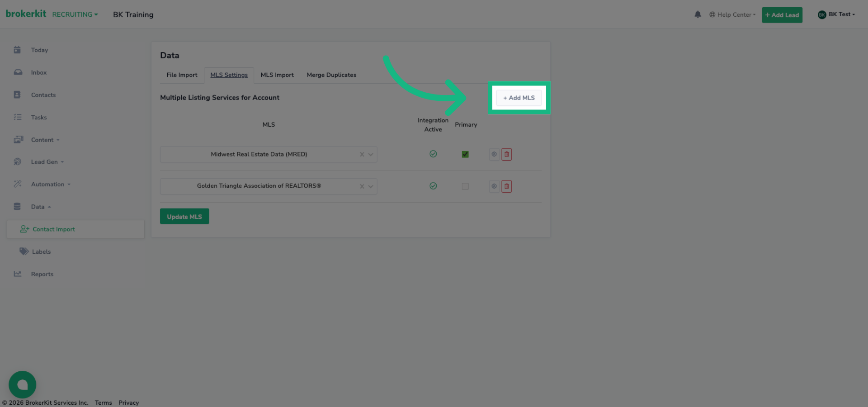Open Reports from sidebar
Viewport: 868px width, 407px height.
click(42, 274)
